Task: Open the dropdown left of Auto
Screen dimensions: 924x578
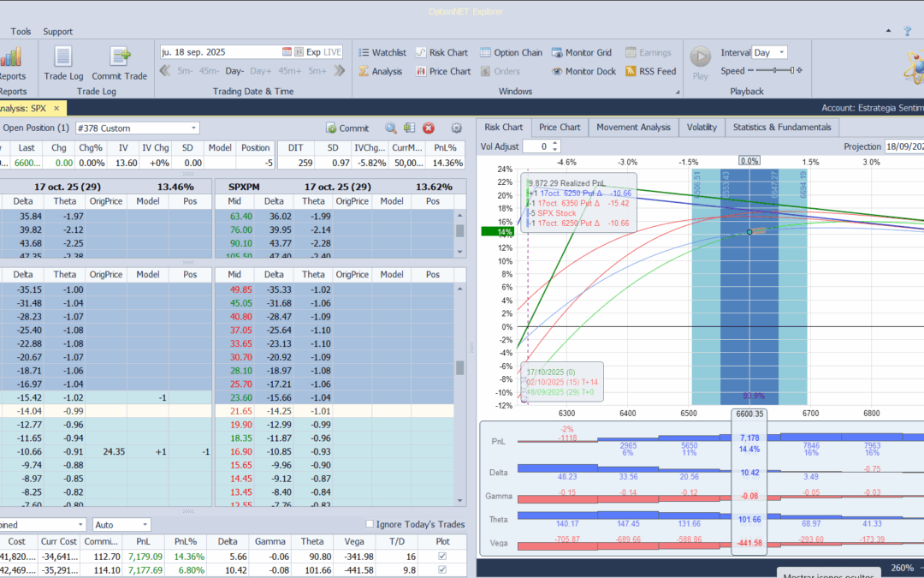Action: (x=80, y=524)
